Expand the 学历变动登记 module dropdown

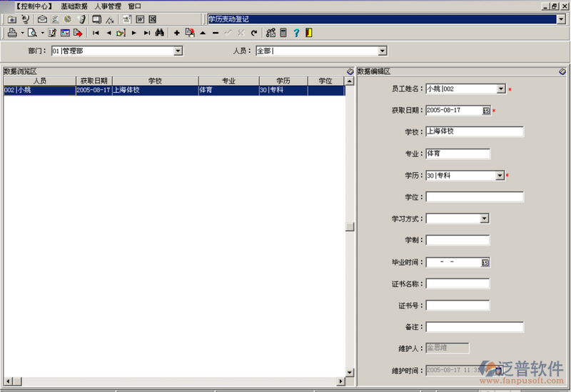pyautogui.click(x=561, y=19)
